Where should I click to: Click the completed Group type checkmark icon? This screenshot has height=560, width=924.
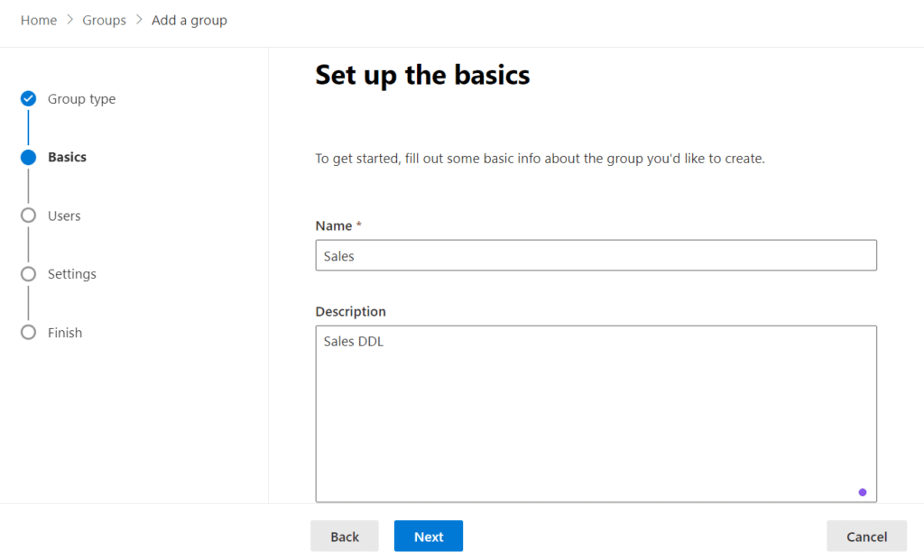pos(28,98)
